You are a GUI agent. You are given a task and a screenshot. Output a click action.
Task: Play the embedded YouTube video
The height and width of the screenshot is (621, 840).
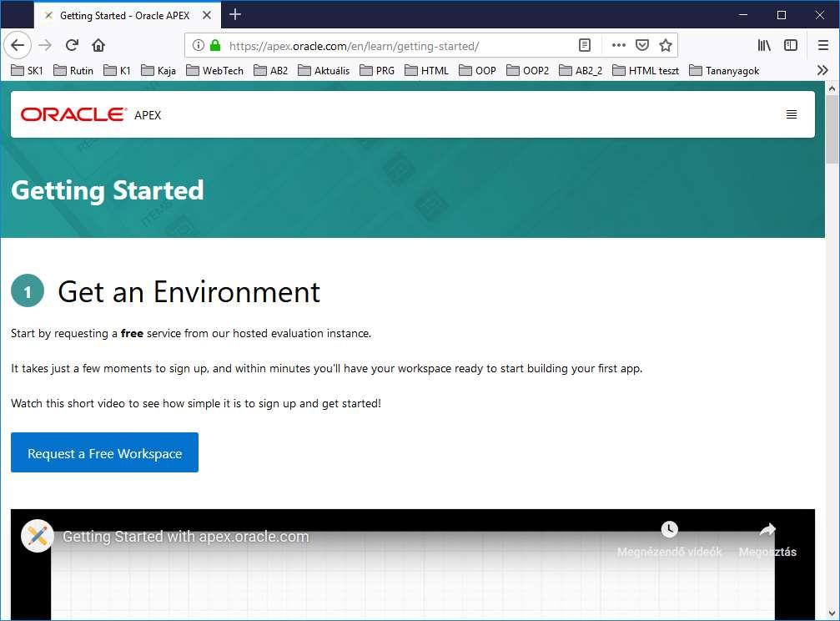413,565
